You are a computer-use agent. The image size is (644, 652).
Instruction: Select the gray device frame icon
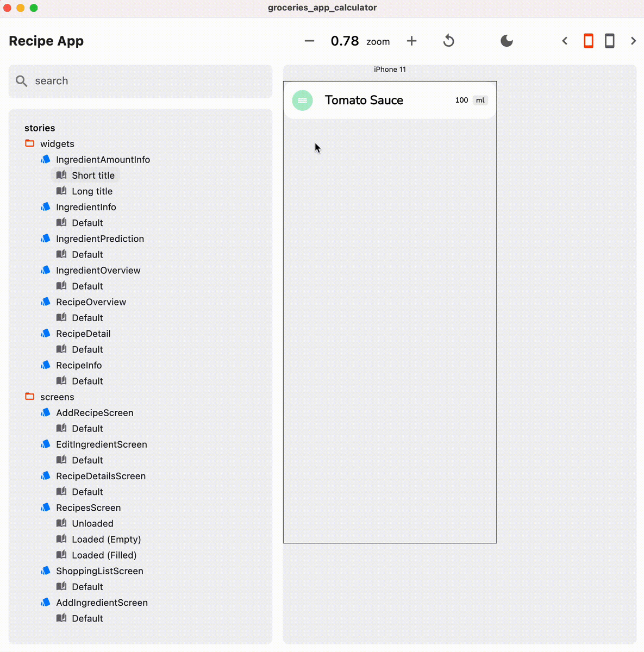[x=609, y=41]
